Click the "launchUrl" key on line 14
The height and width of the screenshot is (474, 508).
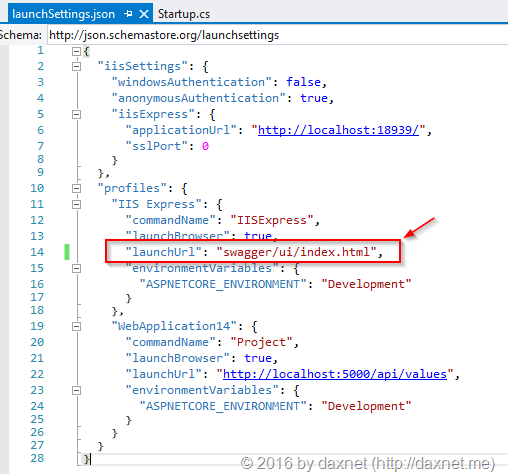[164, 252]
